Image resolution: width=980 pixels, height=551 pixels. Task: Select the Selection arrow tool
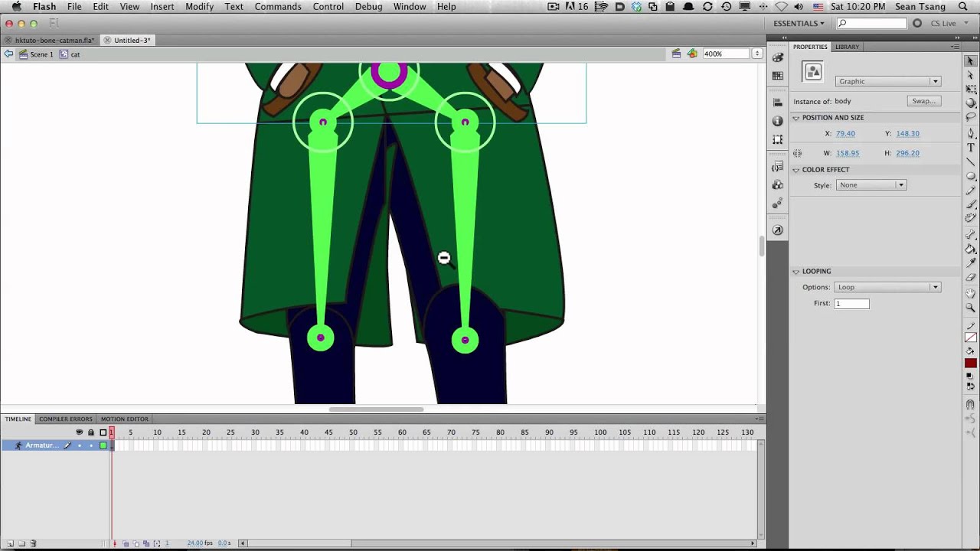[x=970, y=61]
